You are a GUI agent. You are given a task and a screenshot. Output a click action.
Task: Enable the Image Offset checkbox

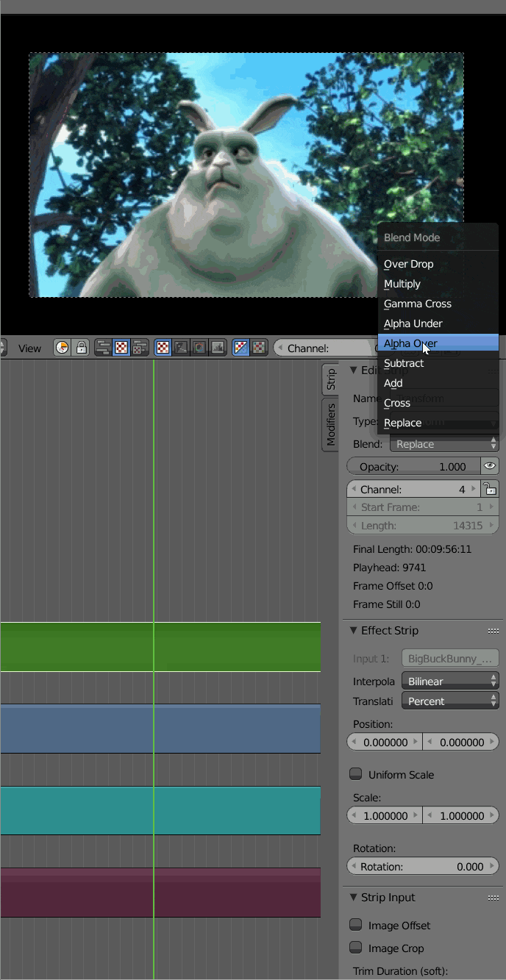pos(356,925)
